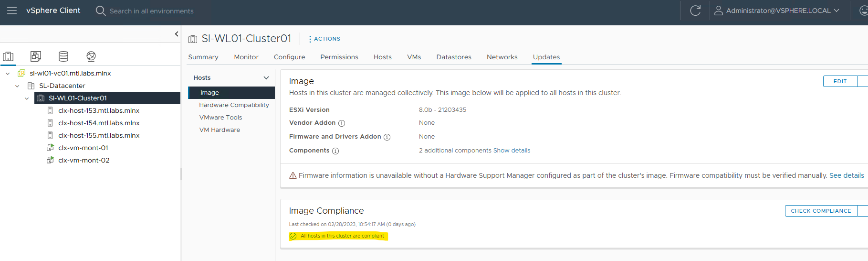Viewport: 868px width, 261px height.
Task: Collapse the navigation sidebar arrow
Action: [x=177, y=34]
